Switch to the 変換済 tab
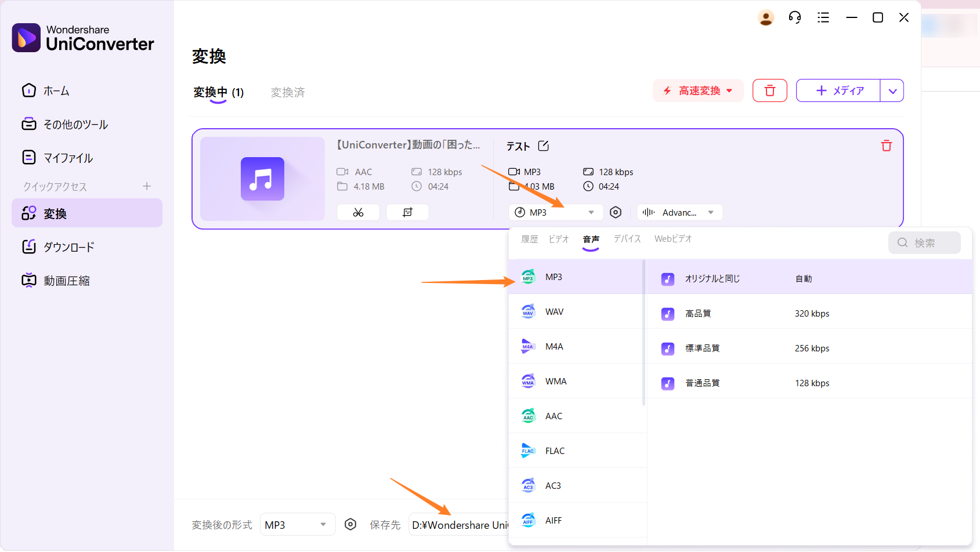980x552 pixels. click(288, 92)
